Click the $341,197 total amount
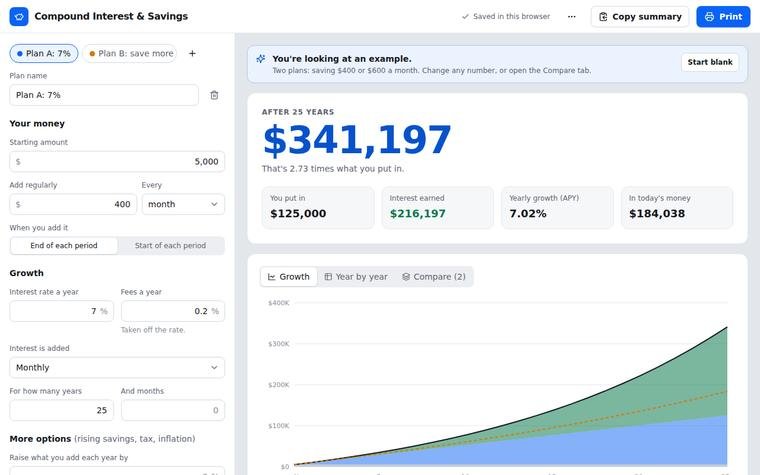The image size is (760, 475). point(357,140)
